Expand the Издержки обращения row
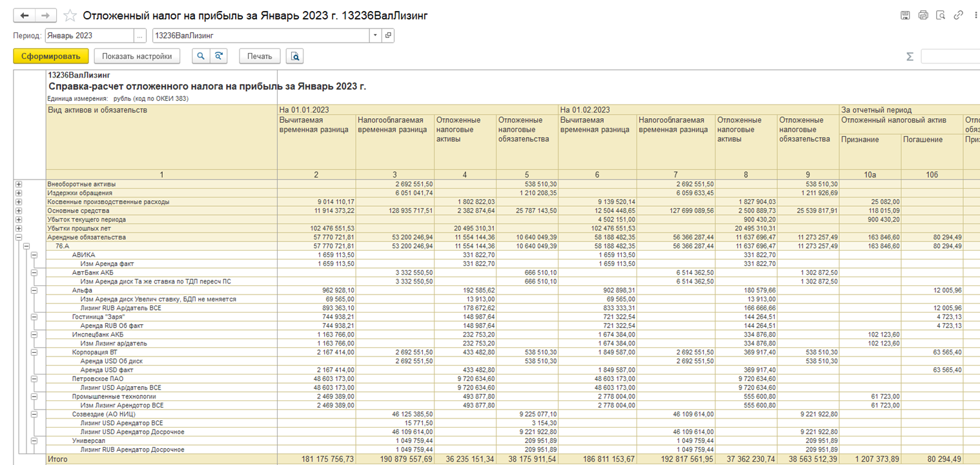Screen dimensions: 980x465 coord(19,193)
